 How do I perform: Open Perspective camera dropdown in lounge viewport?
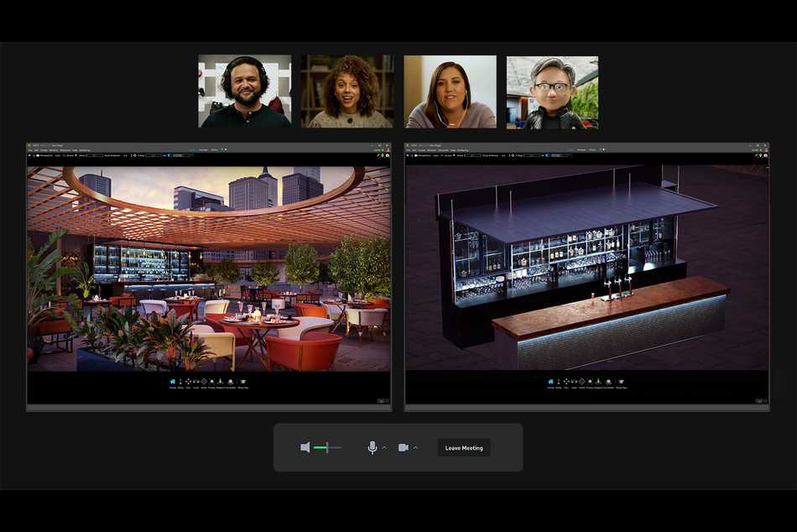[x=43, y=156]
